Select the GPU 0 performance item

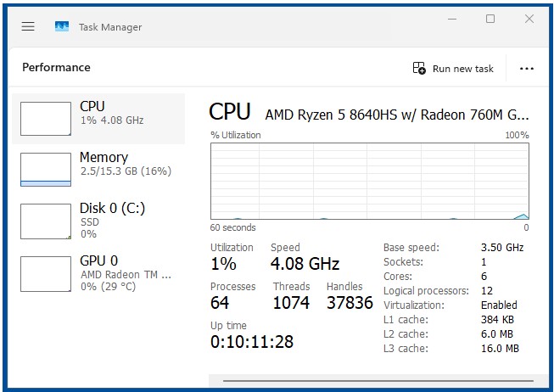point(102,272)
